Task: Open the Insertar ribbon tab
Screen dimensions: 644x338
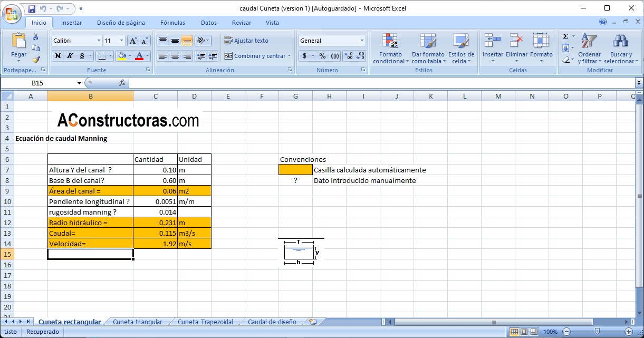Action: [x=71, y=23]
